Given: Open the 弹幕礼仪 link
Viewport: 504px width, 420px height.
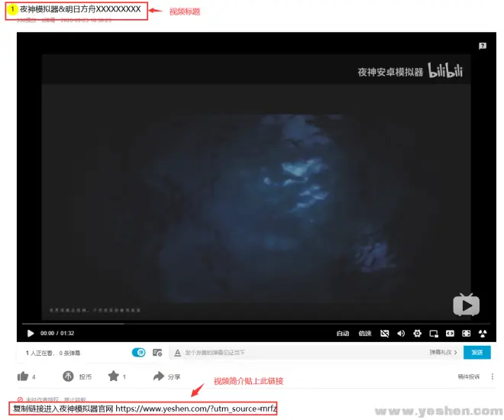Looking at the screenshot, I should pos(443,353).
